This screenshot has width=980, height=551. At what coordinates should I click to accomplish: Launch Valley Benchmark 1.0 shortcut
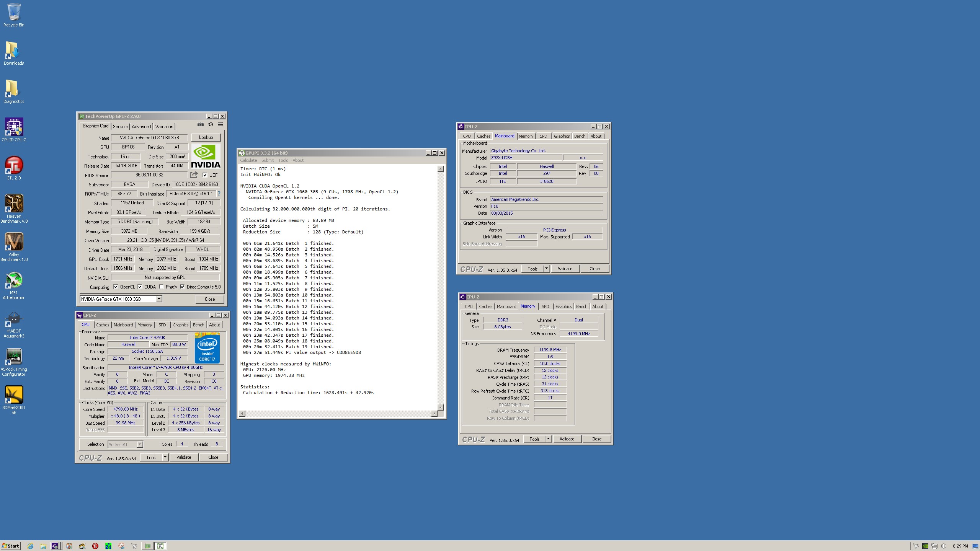click(14, 247)
